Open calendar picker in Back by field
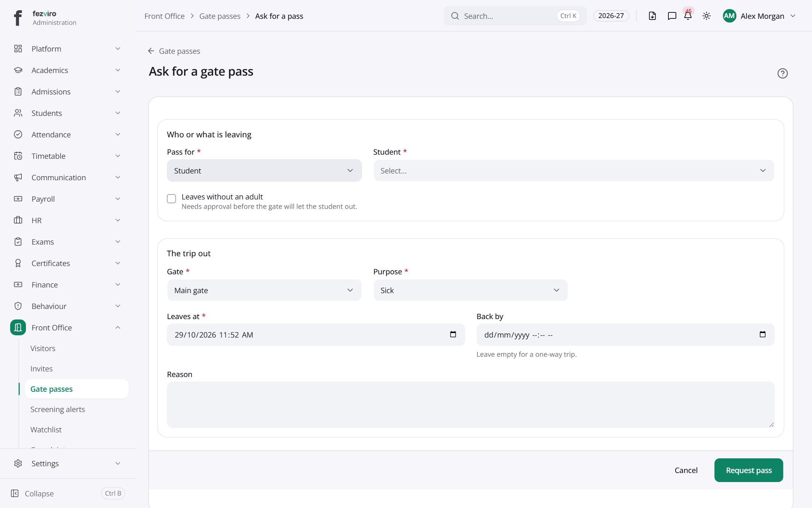 (x=762, y=334)
